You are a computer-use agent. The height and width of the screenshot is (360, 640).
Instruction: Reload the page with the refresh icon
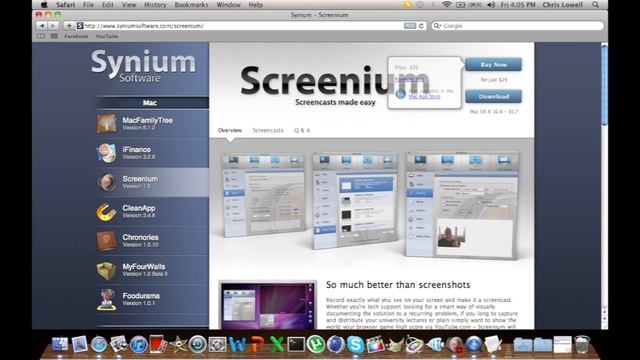421,26
